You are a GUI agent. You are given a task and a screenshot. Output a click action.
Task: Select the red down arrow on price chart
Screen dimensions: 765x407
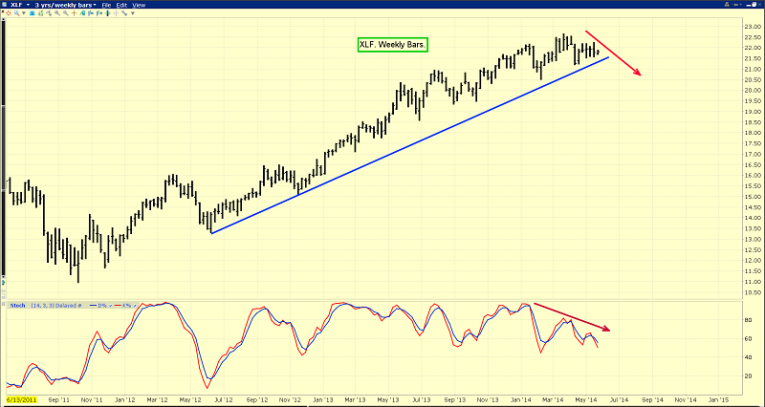pyautogui.click(x=613, y=55)
